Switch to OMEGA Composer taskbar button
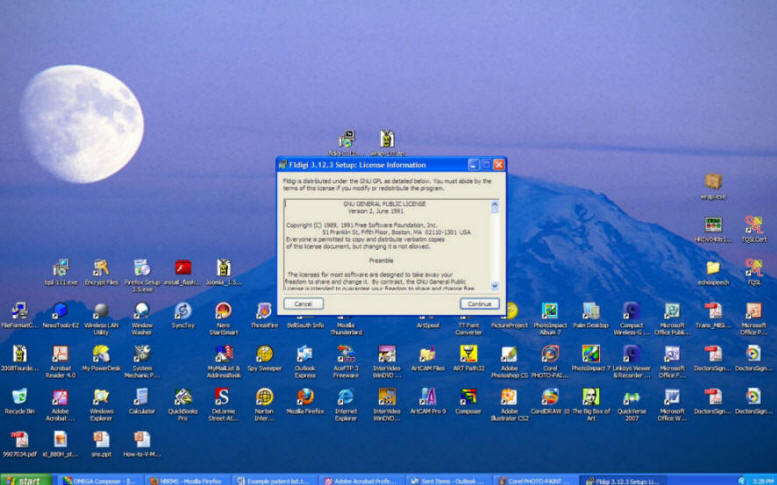The width and height of the screenshot is (777, 485). [x=101, y=480]
